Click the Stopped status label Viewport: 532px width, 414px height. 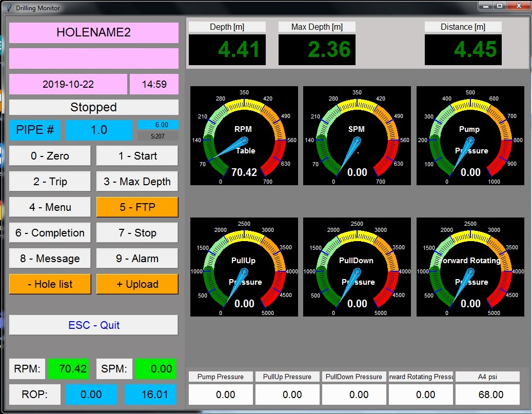coord(94,107)
